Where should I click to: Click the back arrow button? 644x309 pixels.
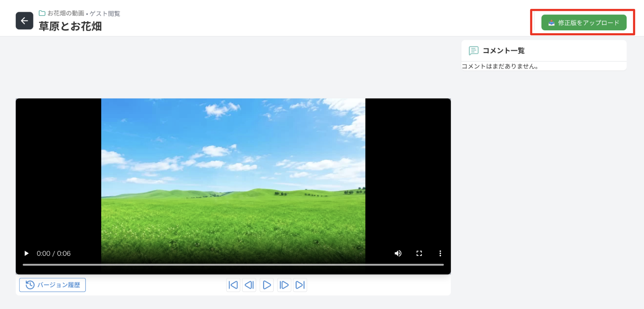tap(24, 21)
